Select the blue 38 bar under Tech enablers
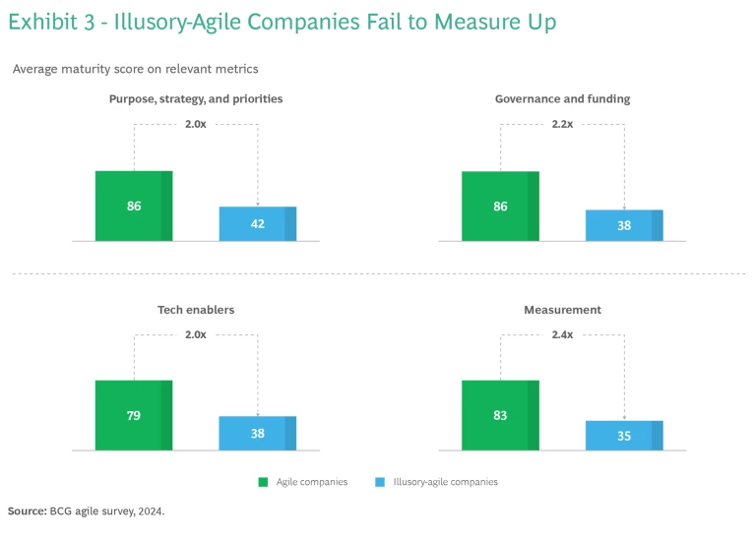The width and height of the screenshot is (756, 537). click(x=257, y=433)
